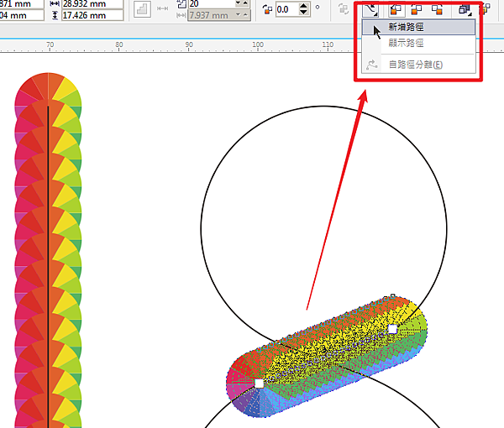The height and width of the screenshot is (428, 504).
Task: Select the clockwise blend color icon
Action: click(x=417, y=9)
